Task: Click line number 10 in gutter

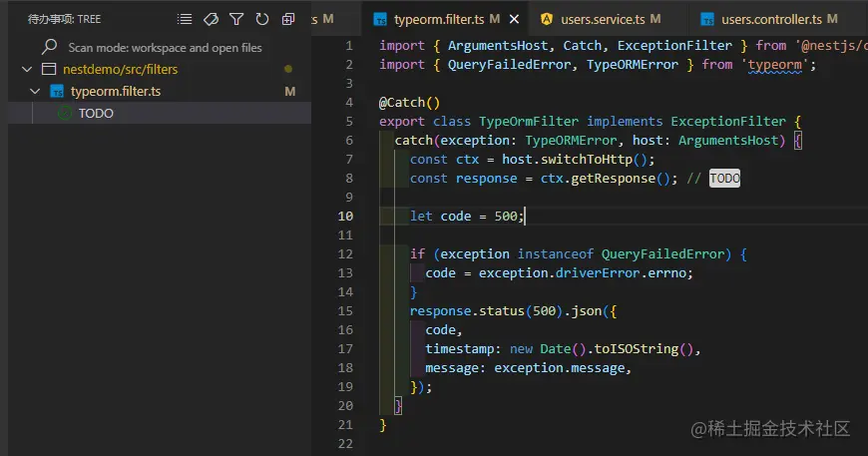Action: click(345, 217)
